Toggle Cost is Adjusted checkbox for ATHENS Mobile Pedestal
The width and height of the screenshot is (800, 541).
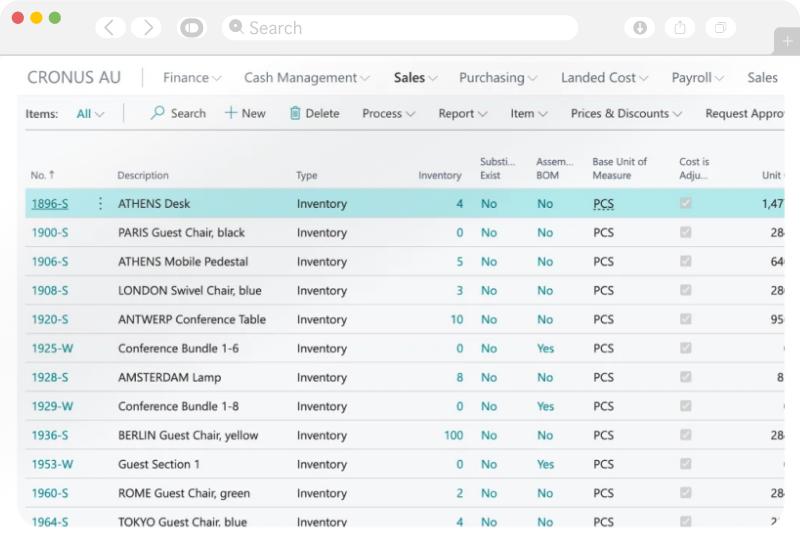click(685, 261)
